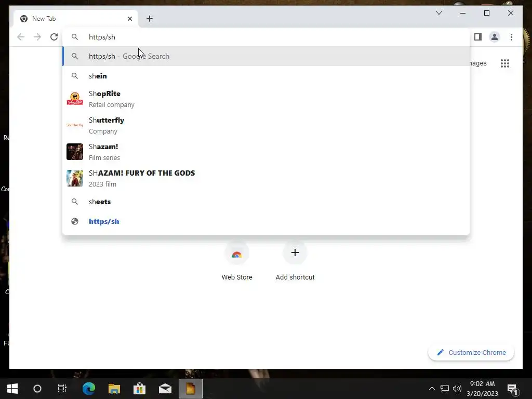Open a new tab with the plus button
Viewport: 532px width, 399px height.
click(x=150, y=19)
